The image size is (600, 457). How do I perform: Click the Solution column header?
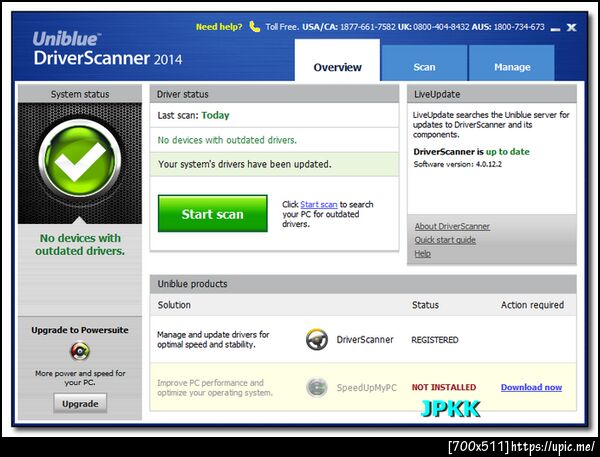click(174, 305)
